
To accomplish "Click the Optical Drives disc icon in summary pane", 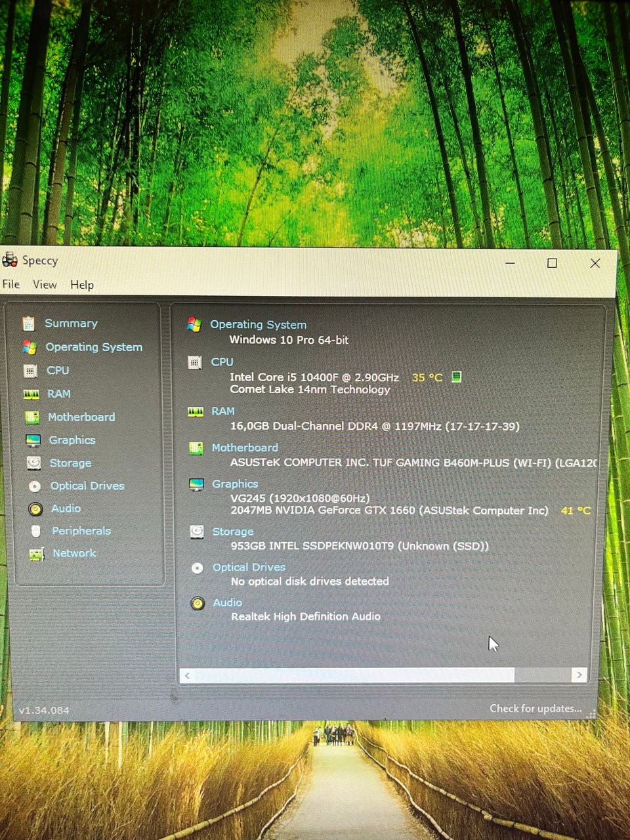I will click(x=197, y=568).
